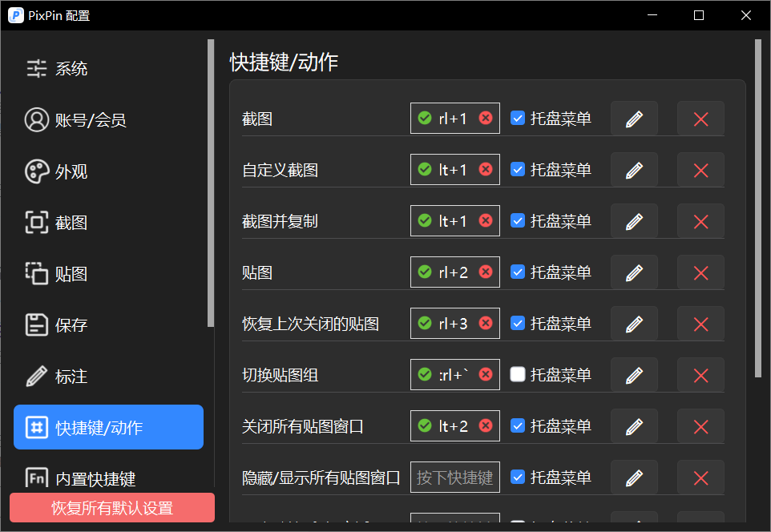Toggle 托盘菜单 checkbox for 隐藏/显示所有贴图窗口

(519, 478)
